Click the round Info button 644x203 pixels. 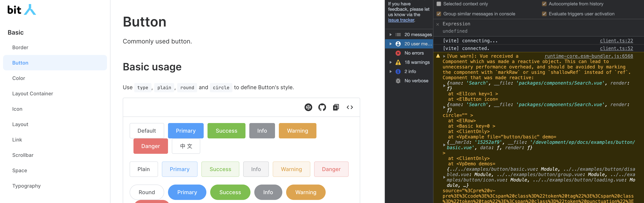(268, 192)
